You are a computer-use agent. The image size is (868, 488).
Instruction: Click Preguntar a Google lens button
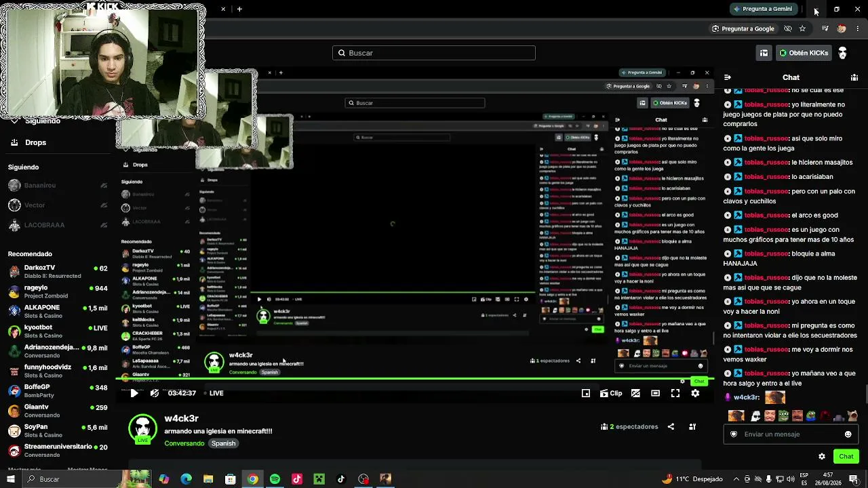tap(743, 28)
